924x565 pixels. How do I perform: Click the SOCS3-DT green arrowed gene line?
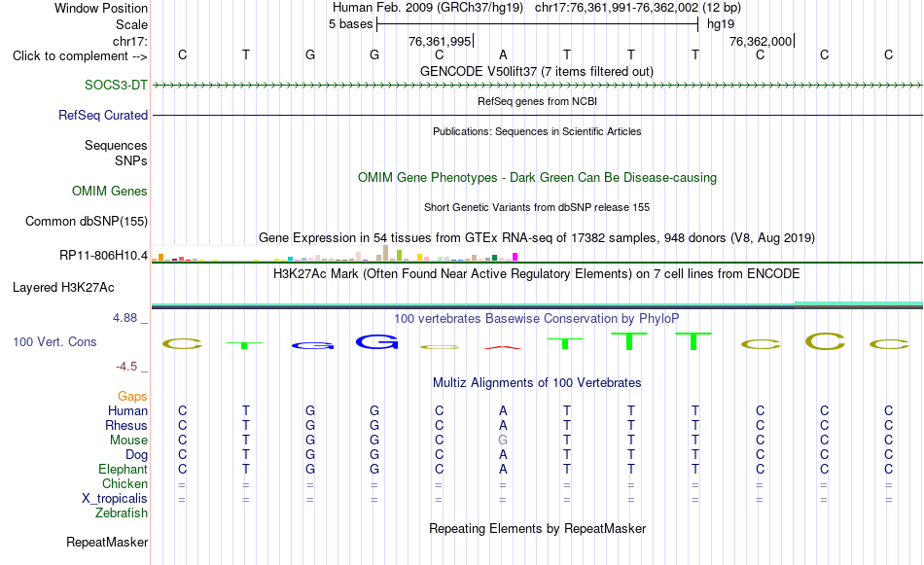pyautogui.click(x=537, y=86)
